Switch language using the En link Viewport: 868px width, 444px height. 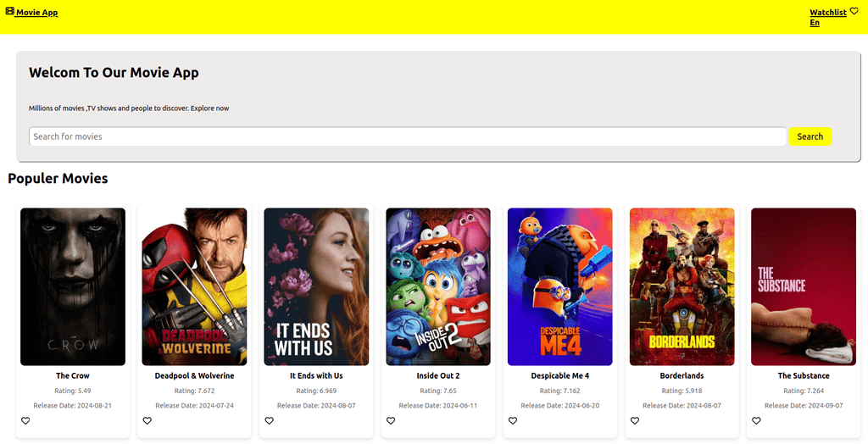pos(815,23)
